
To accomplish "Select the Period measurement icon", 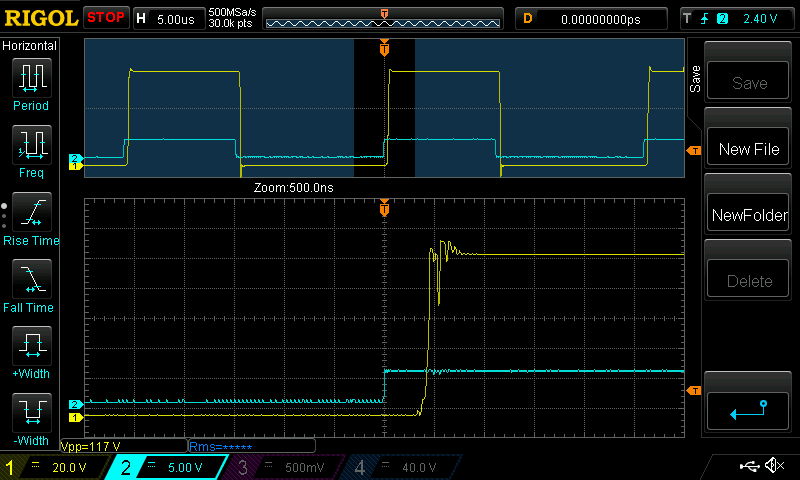I will tap(31, 77).
